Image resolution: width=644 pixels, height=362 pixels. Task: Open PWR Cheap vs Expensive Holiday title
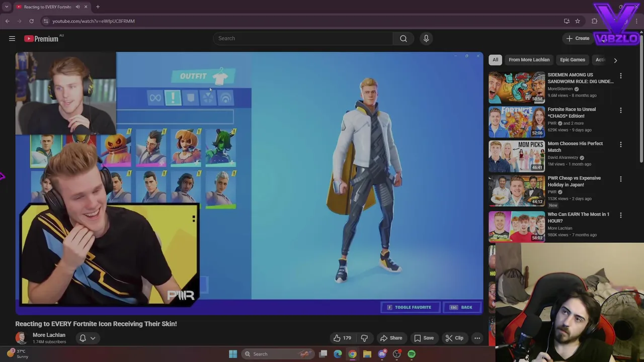tap(574, 181)
